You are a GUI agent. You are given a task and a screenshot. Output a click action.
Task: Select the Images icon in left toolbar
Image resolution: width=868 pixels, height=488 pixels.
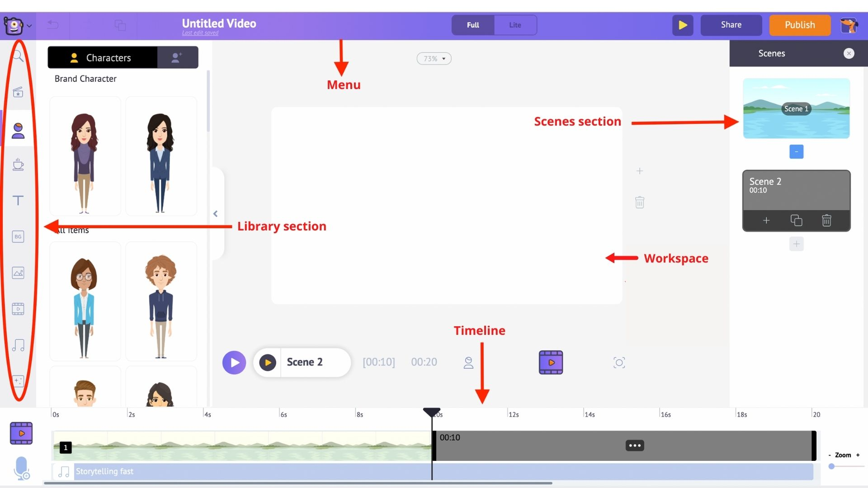pyautogui.click(x=18, y=272)
